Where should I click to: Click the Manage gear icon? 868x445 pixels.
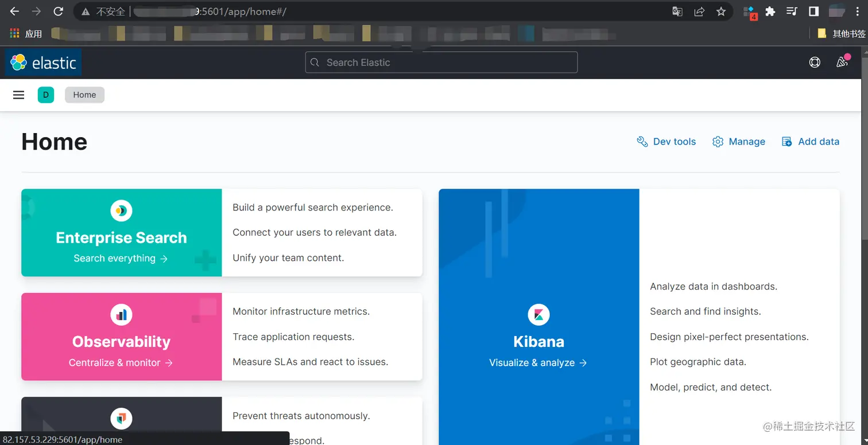click(x=718, y=142)
